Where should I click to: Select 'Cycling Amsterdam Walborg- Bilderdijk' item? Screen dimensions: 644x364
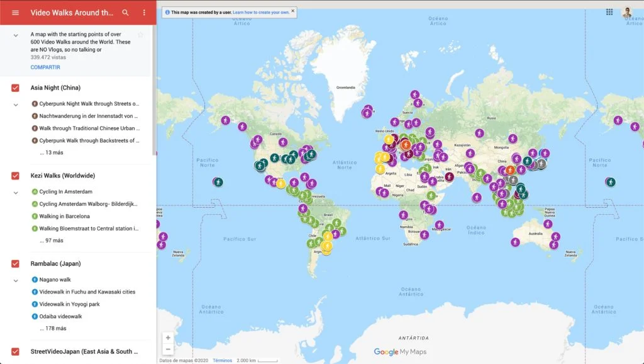[x=85, y=204]
